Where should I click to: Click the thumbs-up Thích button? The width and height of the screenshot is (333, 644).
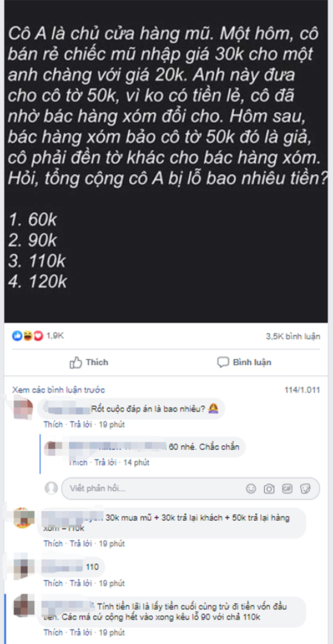tap(89, 362)
